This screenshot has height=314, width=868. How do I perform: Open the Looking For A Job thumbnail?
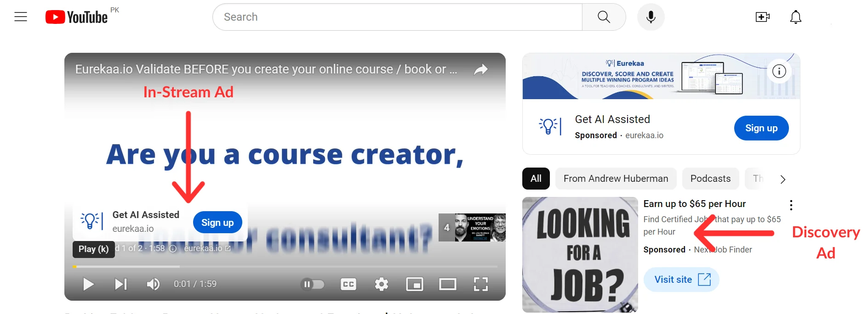[580, 255]
